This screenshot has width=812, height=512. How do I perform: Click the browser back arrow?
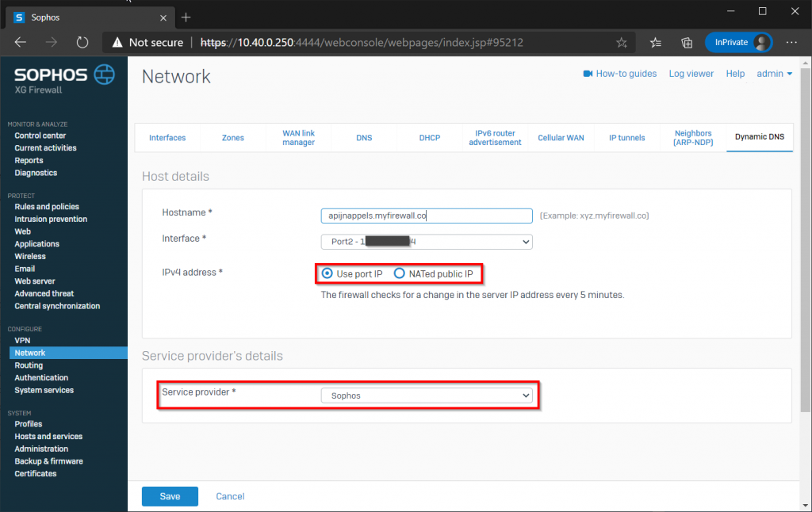coord(20,43)
